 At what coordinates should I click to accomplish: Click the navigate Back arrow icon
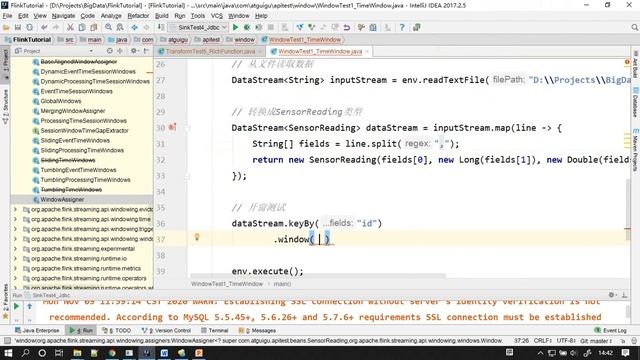pos(134,27)
